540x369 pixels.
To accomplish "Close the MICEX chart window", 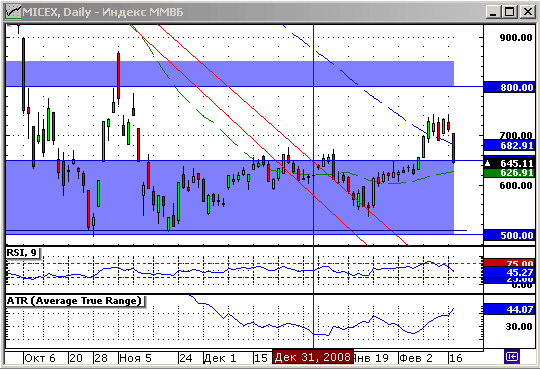I will [x=527, y=12].
